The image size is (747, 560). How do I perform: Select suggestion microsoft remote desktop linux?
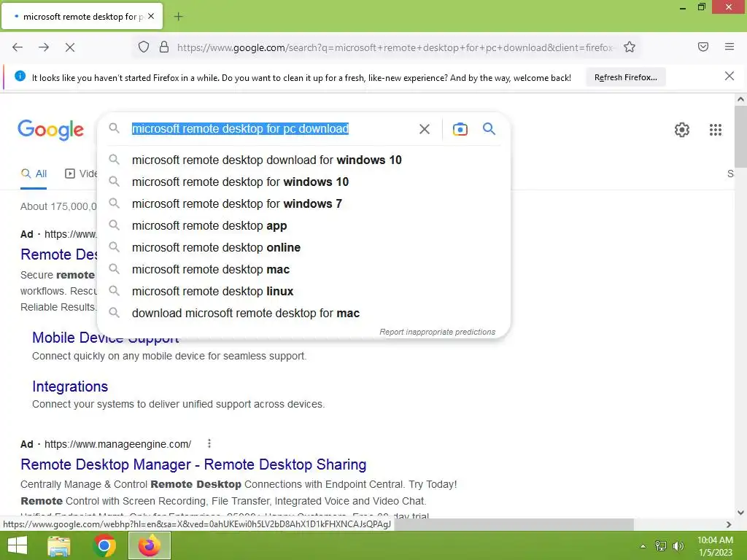303,292
